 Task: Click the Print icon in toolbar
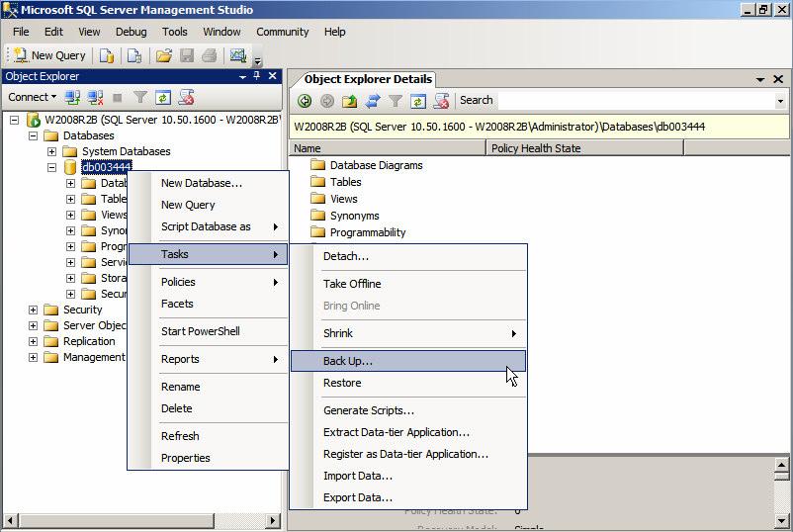click(x=210, y=55)
